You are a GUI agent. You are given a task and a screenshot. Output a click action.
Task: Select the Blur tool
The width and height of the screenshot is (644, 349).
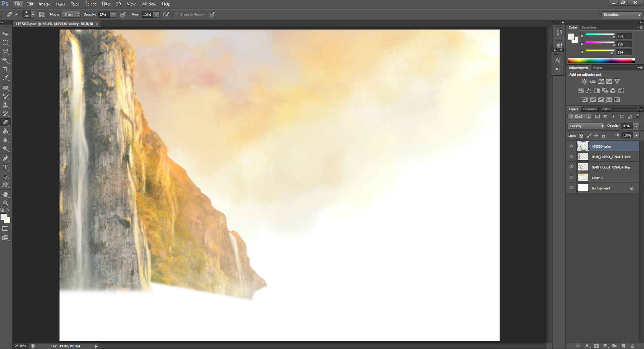(x=6, y=140)
